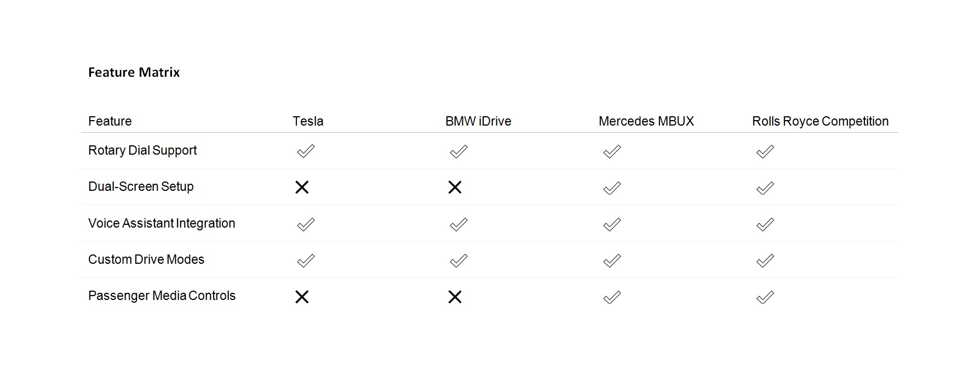Click the BMW iDrive column header
This screenshot has height=374, width=980.
pyautogui.click(x=478, y=121)
